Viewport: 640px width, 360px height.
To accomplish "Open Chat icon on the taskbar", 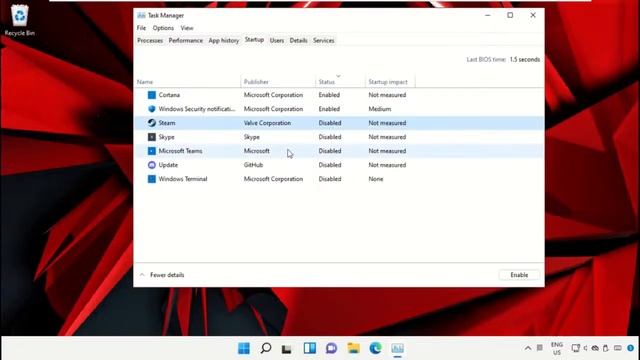I will click(x=331, y=348).
